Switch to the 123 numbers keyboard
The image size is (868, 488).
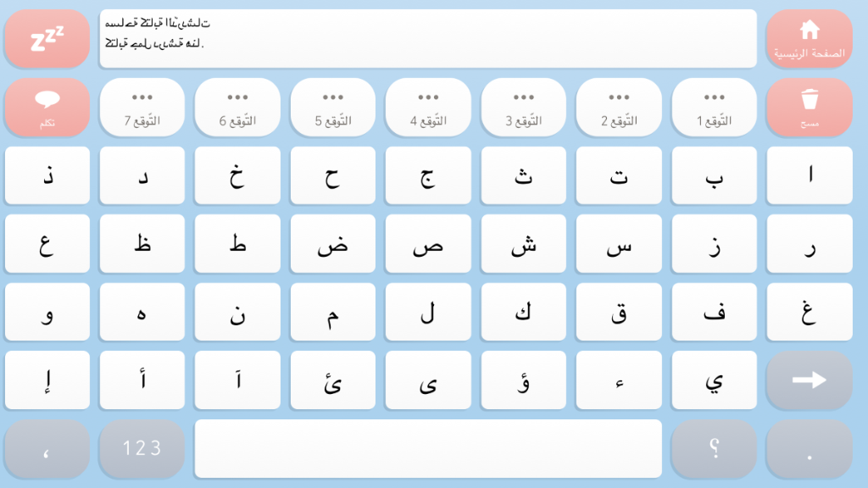(x=142, y=449)
